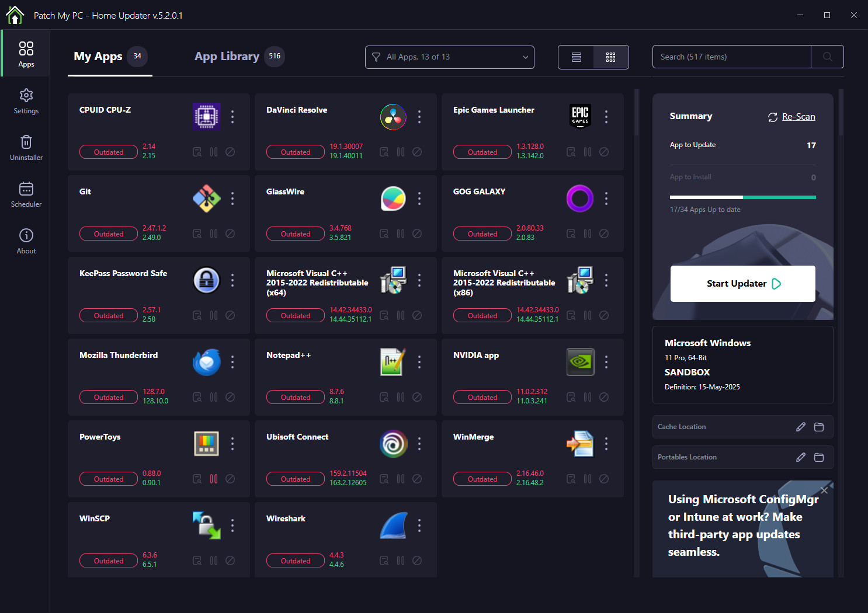Viewport: 868px width, 613px height.
Task: Disable updates for GlassWire
Action: pos(417,234)
